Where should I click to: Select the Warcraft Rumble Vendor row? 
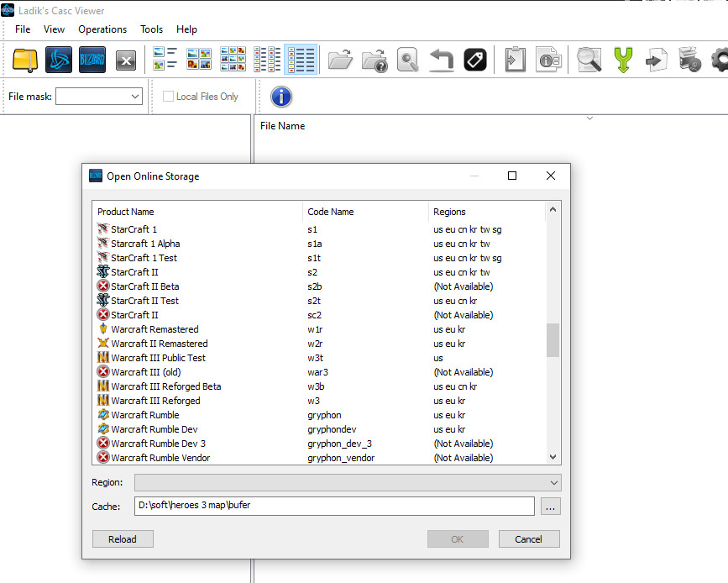(320, 458)
